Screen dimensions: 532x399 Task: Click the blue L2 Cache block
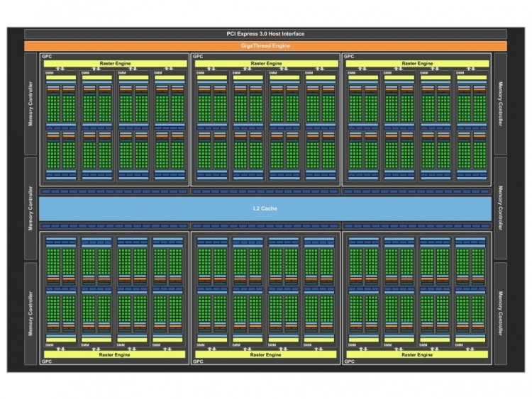265,208
